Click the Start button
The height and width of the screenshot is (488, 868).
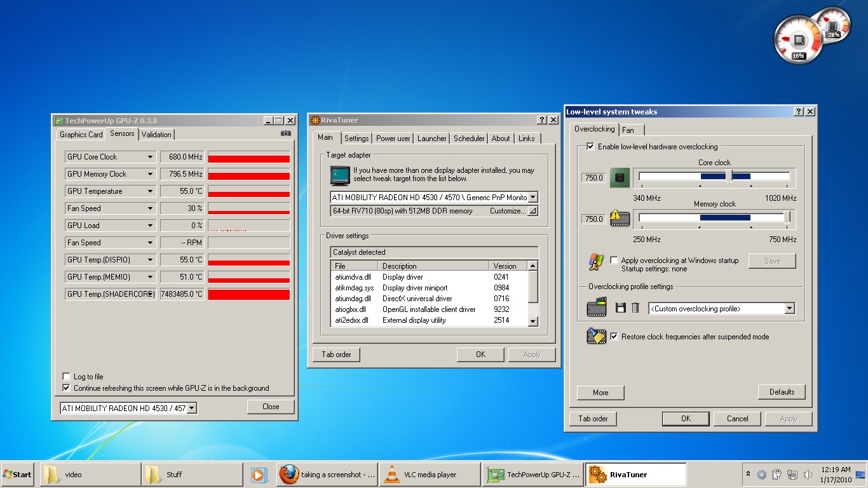pyautogui.click(x=17, y=474)
